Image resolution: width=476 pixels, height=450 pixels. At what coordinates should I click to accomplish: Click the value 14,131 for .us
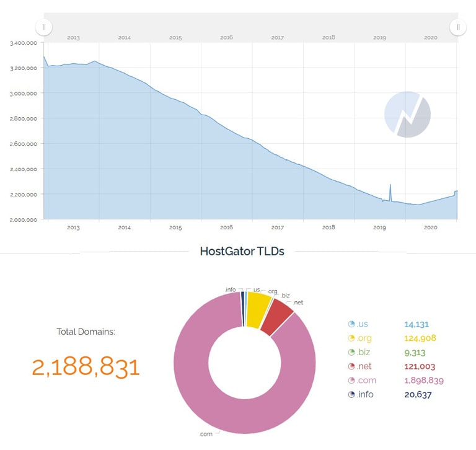click(x=416, y=324)
